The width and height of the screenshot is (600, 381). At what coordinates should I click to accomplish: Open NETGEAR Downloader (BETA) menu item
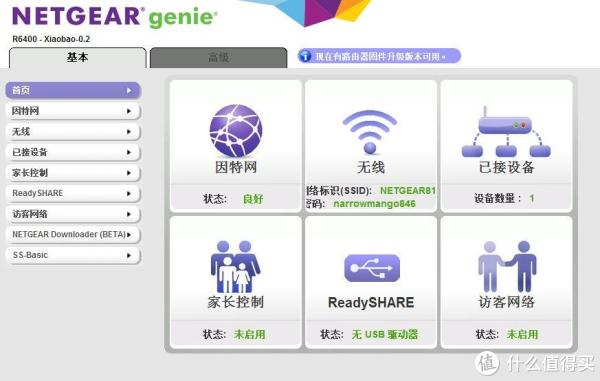[x=73, y=234]
